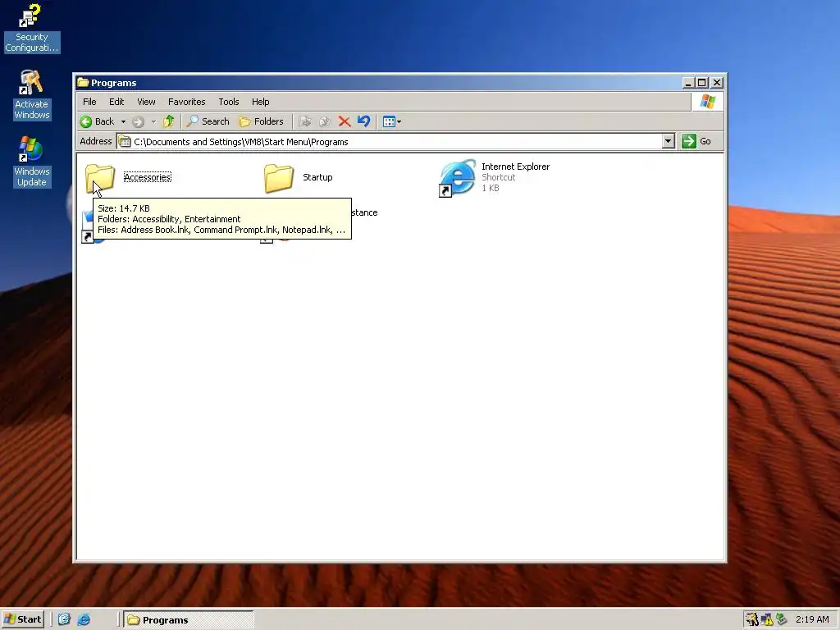Click Show Desktop quick launch icon
The height and width of the screenshot is (630, 840).
click(x=64, y=619)
